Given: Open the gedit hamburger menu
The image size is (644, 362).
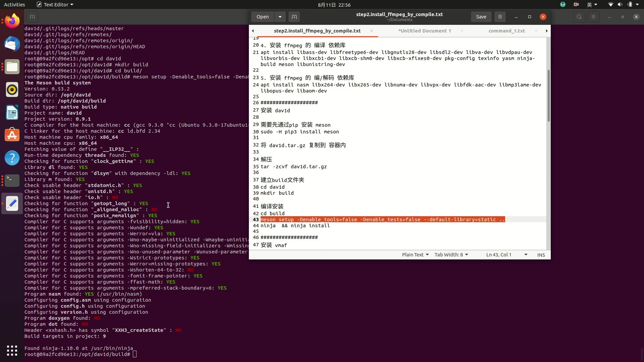Looking at the screenshot, I should pos(500,16).
